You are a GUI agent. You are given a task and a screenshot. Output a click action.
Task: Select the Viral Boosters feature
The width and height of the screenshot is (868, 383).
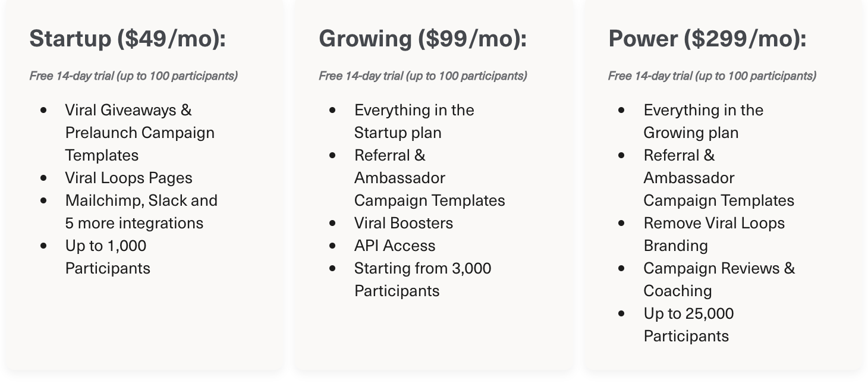coord(404,223)
